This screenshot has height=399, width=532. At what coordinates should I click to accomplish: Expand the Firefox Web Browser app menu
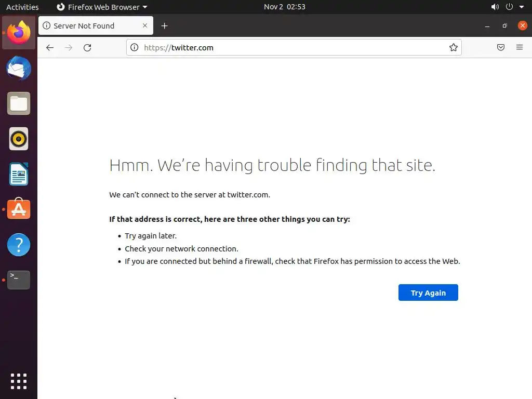tap(102, 7)
